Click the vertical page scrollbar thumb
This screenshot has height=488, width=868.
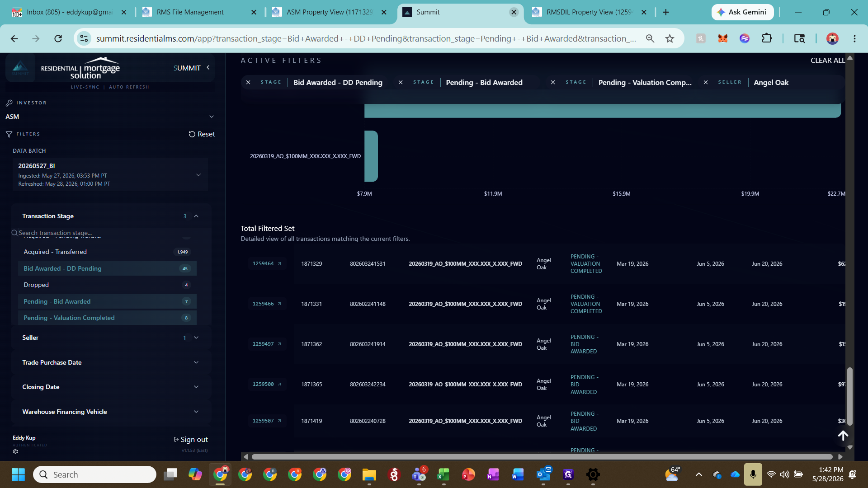pyautogui.click(x=850, y=396)
